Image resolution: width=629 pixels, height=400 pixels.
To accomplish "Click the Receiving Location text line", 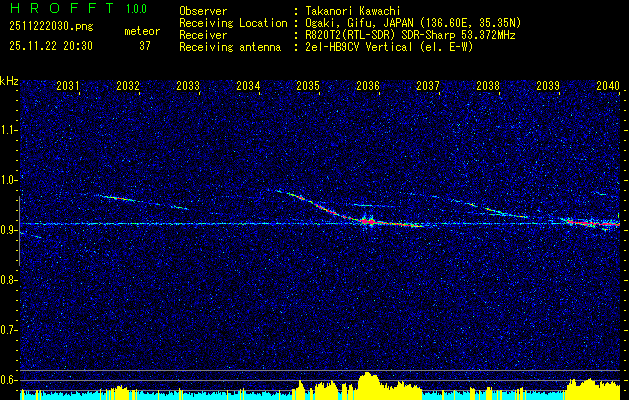I will (350, 23).
